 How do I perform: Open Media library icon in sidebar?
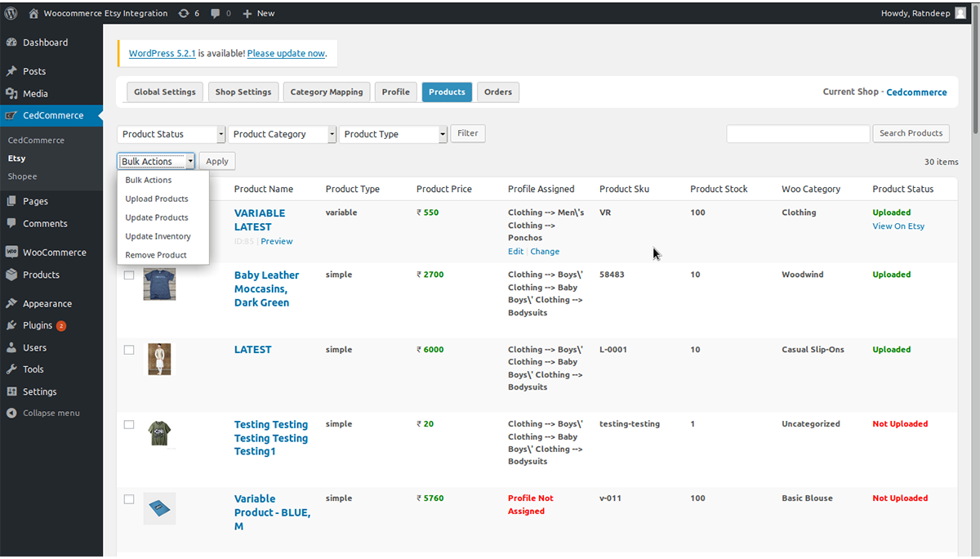click(x=11, y=94)
